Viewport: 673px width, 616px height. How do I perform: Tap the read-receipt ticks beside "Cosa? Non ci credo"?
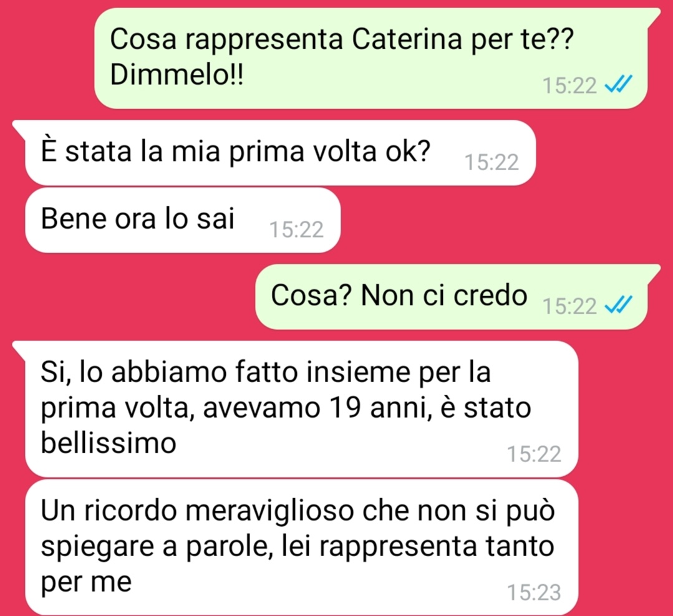point(618,306)
